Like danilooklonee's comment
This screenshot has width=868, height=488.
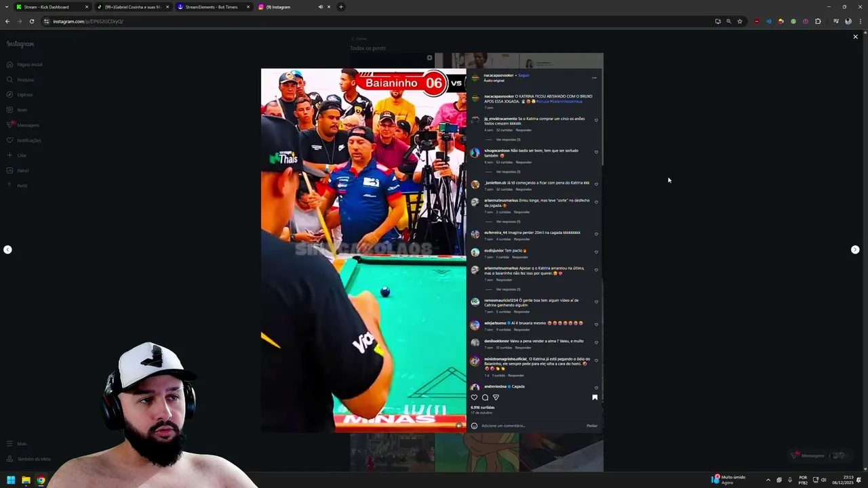pos(596,342)
